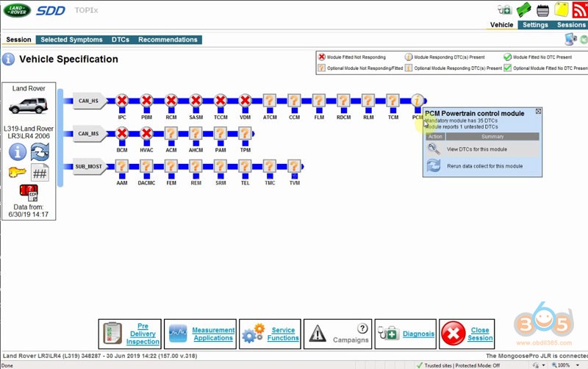588x369 pixels.
Task: Open the Sessions top tab
Action: [571, 25]
